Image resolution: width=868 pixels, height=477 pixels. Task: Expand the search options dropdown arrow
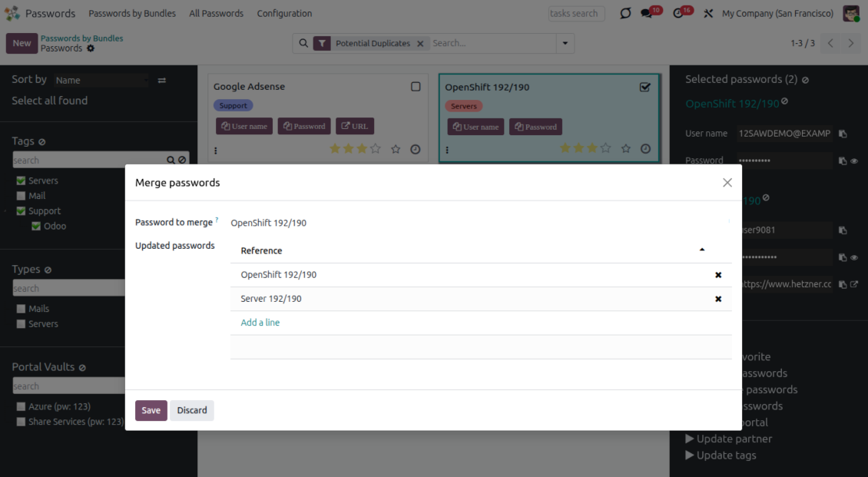tap(566, 44)
